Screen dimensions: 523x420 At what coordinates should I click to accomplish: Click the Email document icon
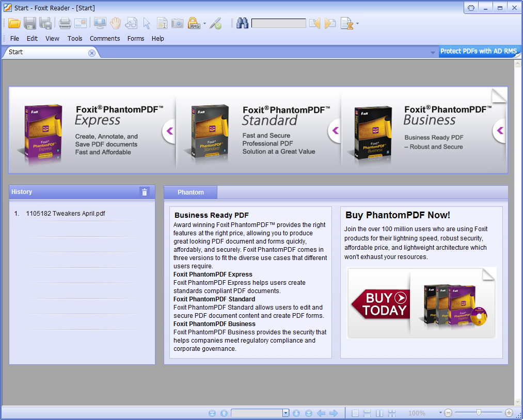point(81,23)
